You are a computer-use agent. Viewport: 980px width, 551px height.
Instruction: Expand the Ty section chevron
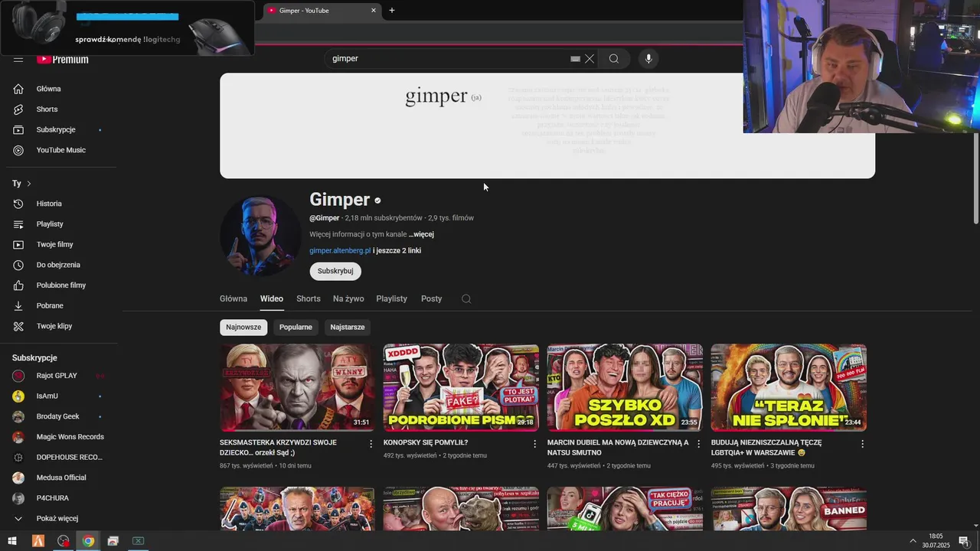coord(29,184)
